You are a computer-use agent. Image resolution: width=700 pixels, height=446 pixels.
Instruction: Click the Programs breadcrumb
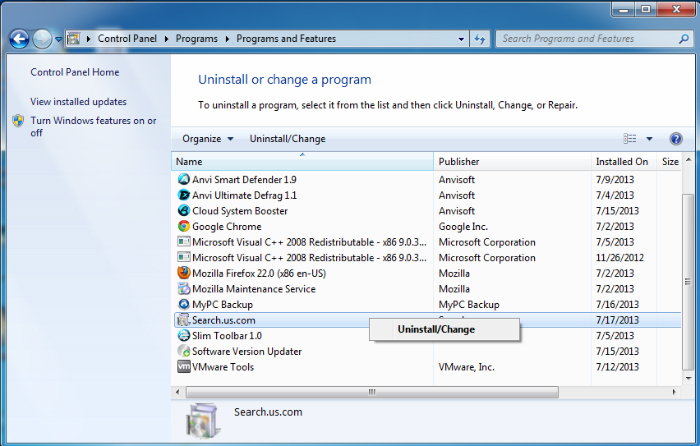tap(196, 39)
